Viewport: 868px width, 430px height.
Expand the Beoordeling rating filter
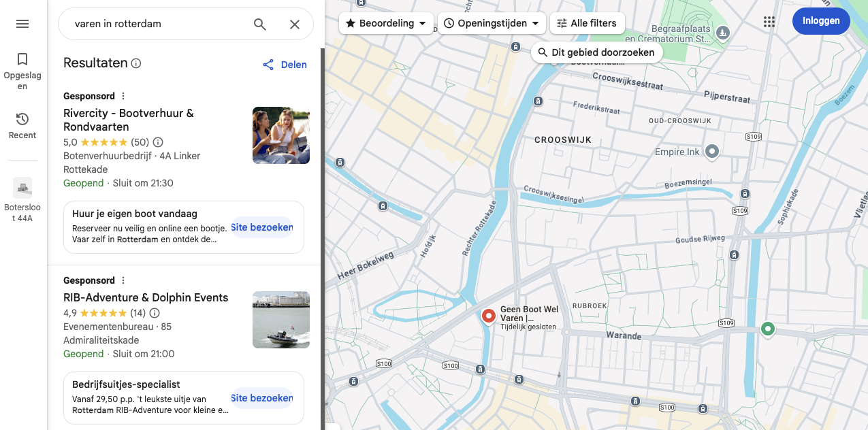point(386,23)
